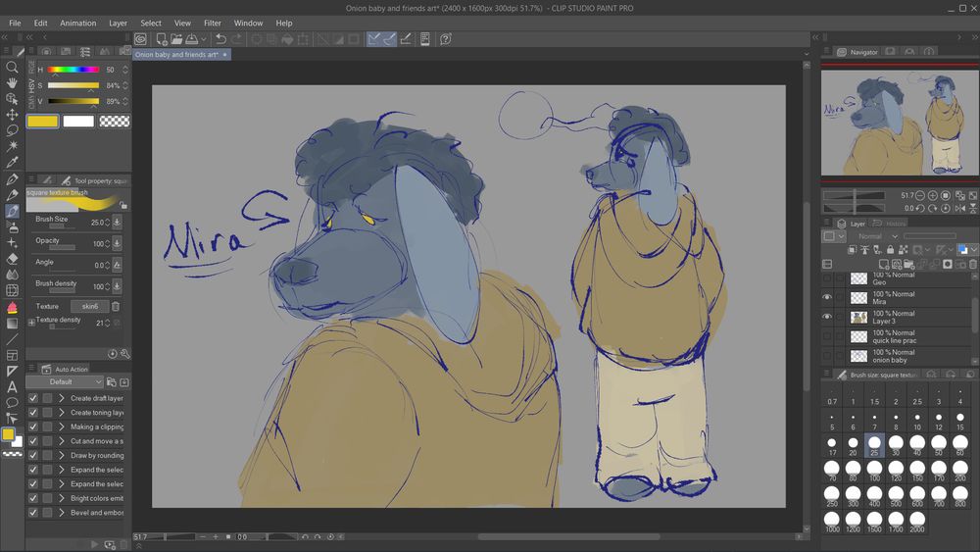Select brush size 50 preset

(x=939, y=445)
